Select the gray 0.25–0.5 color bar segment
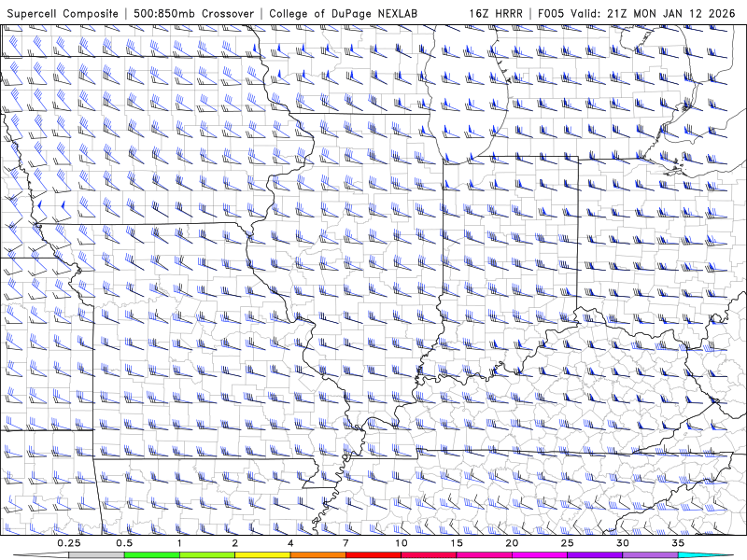The image size is (747, 560). (x=96, y=555)
